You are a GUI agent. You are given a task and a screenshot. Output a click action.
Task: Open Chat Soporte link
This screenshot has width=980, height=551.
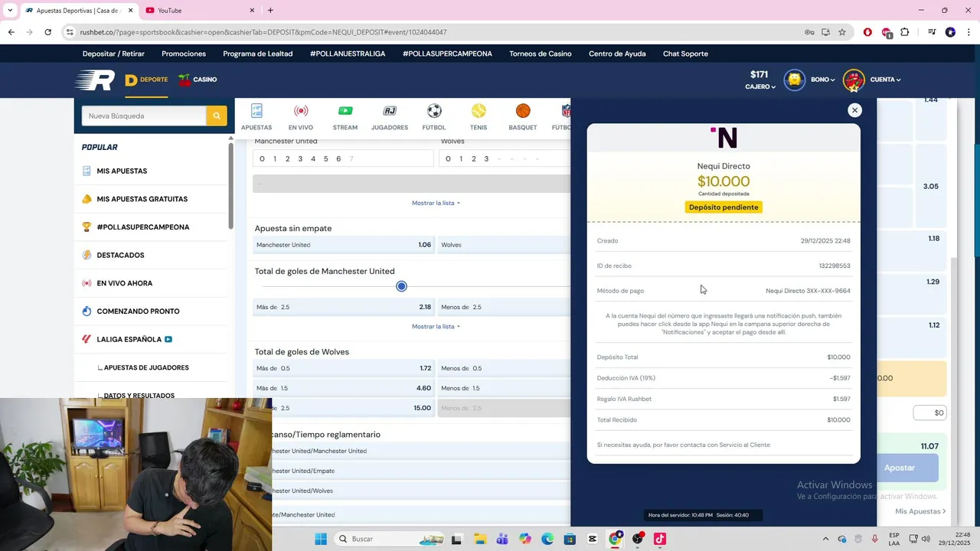pos(685,54)
